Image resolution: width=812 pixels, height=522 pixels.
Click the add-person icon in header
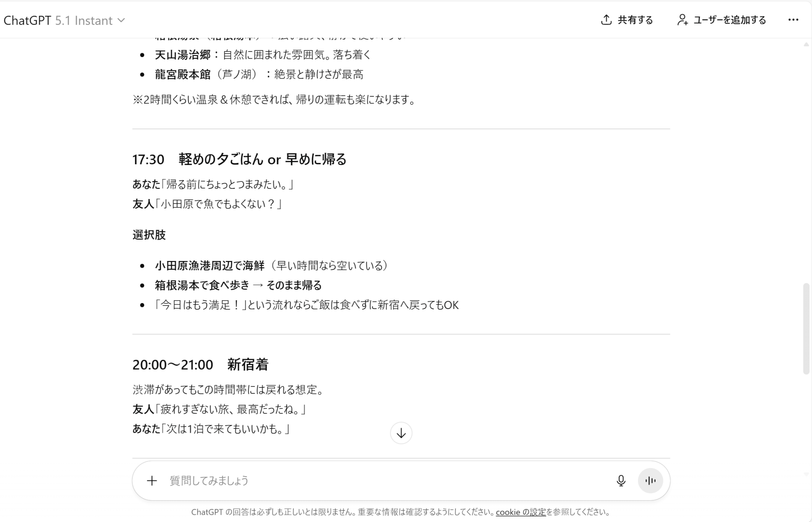pos(682,20)
